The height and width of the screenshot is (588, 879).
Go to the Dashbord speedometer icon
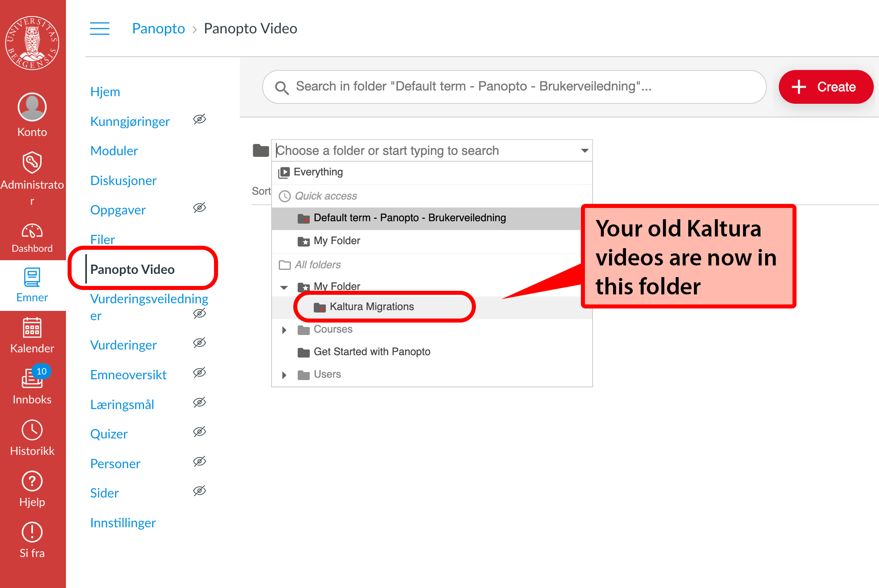pyautogui.click(x=32, y=231)
